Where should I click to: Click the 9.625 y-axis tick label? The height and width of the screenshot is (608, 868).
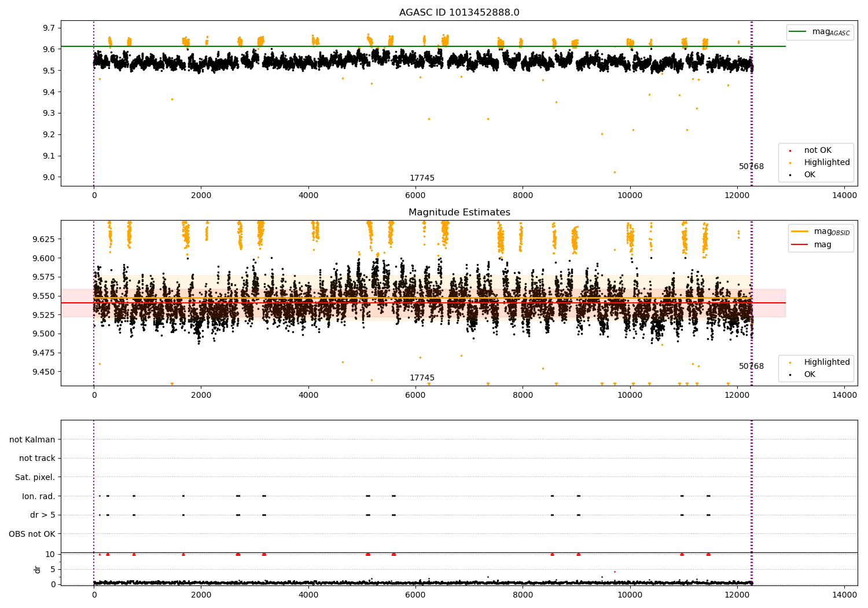click(x=43, y=239)
